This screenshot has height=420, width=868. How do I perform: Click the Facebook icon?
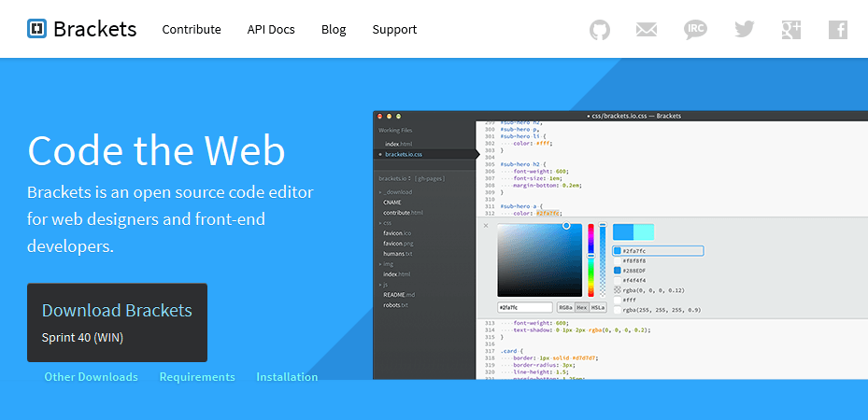[x=838, y=30]
